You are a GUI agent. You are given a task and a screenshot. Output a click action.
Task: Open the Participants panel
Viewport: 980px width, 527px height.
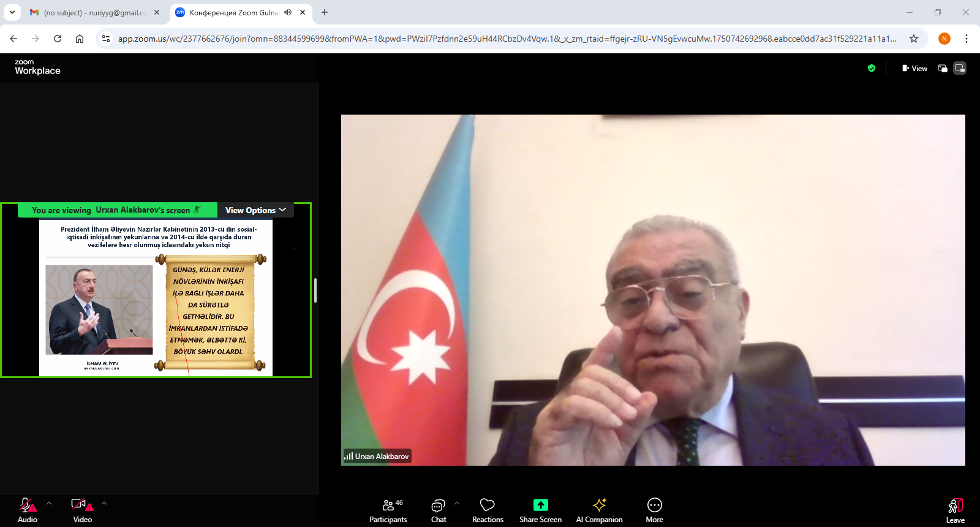tap(388, 510)
